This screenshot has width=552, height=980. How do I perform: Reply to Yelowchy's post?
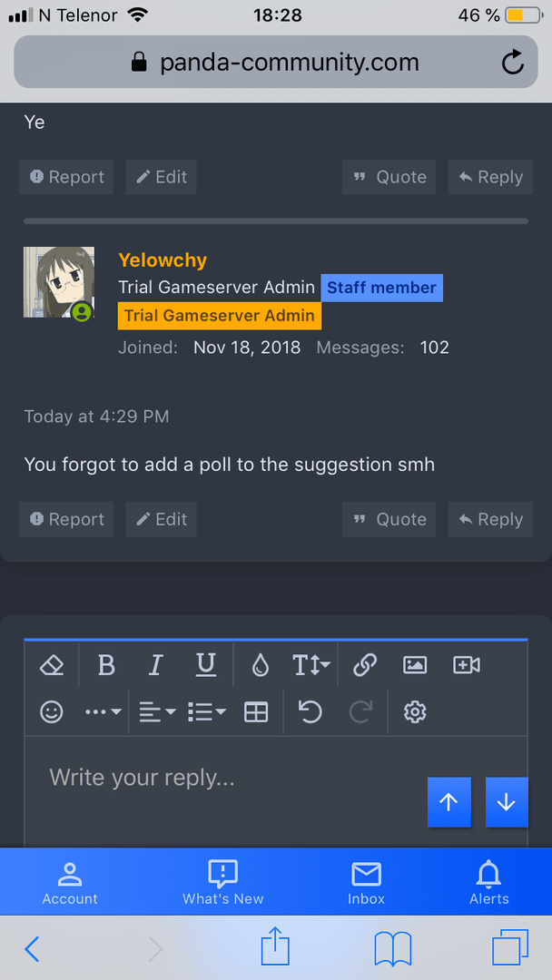point(490,519)
